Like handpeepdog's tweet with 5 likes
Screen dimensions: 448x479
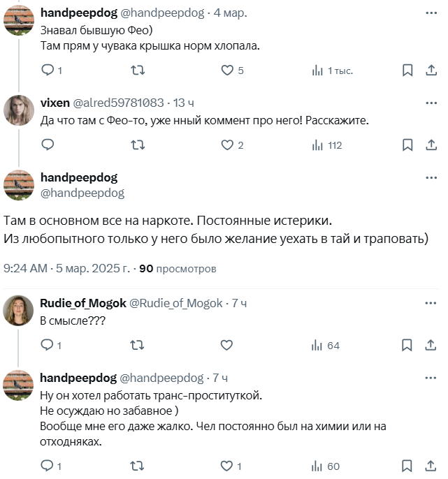point(227,71)
